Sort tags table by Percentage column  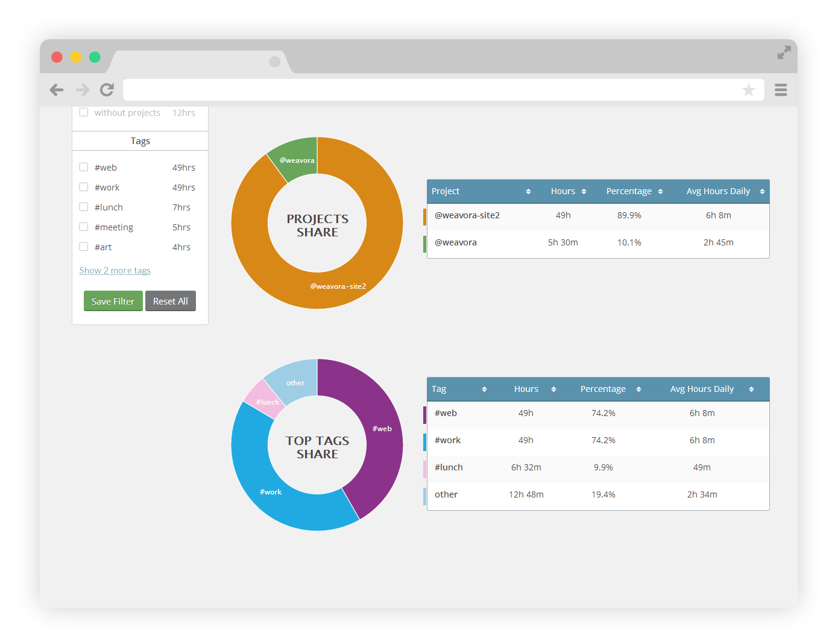click(x=610, y=389)
